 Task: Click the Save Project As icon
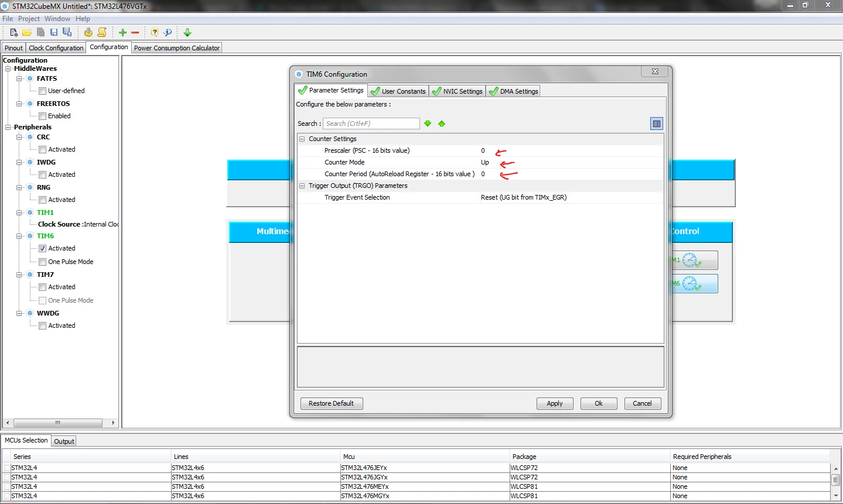pyautogui.click(x=67, y=32)
